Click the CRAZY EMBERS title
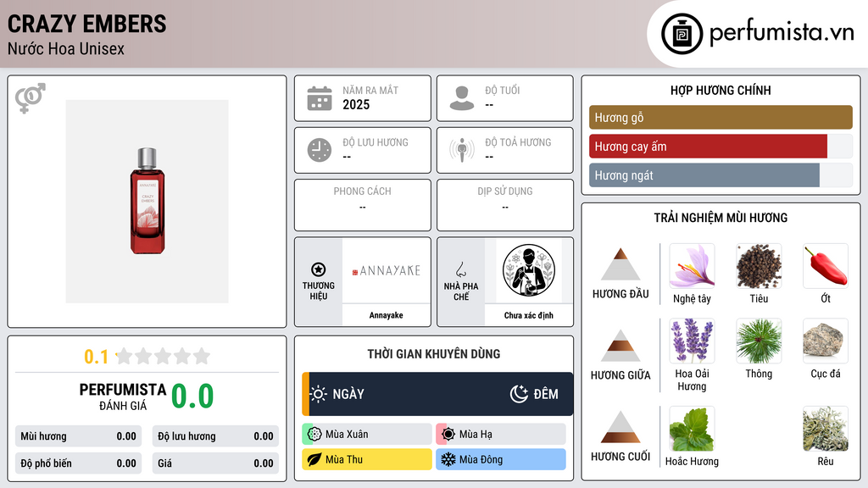The image size is (868, 488). click(x=87, y=24)
